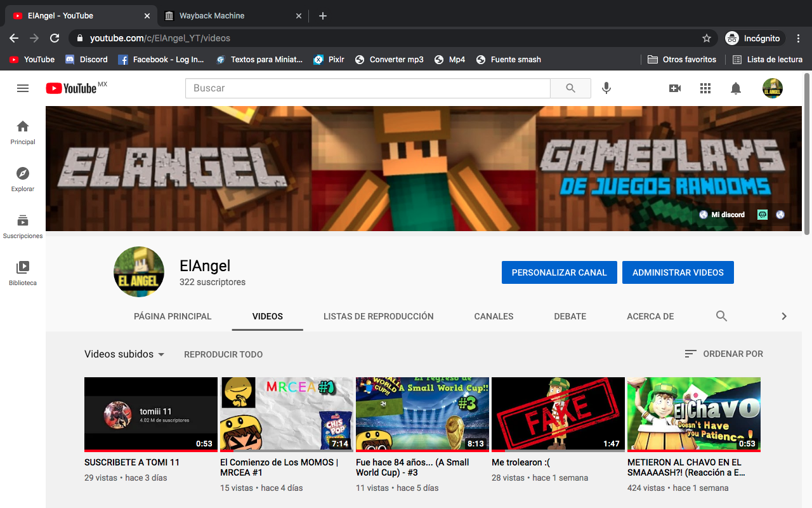Open Biblioteca in the sidebar
This screenshot has width=812, height=508.
[23, 273]
